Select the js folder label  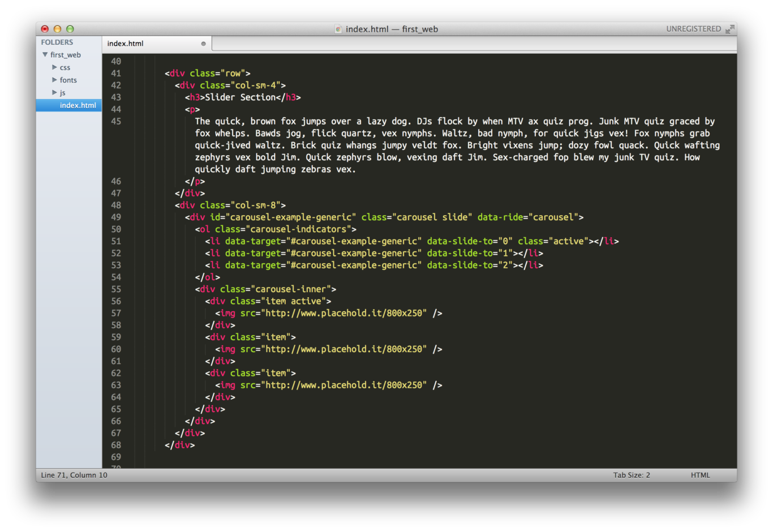pos(62,93)
